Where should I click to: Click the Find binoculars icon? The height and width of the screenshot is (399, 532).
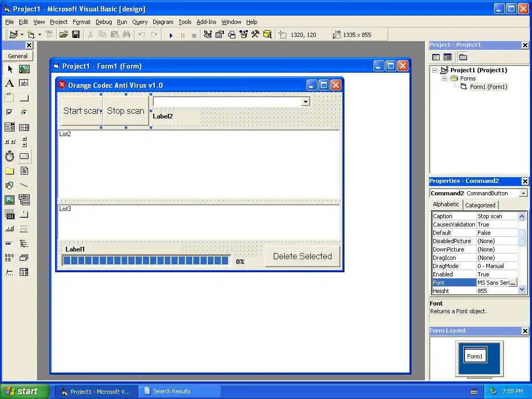127,35
